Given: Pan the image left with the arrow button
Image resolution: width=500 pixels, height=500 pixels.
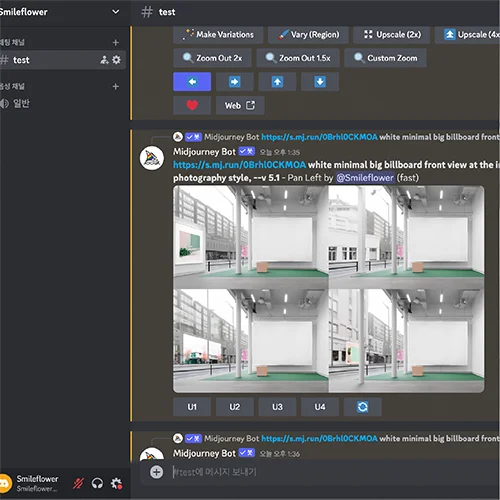Looking at the screenshot, I should coord(192,82).
